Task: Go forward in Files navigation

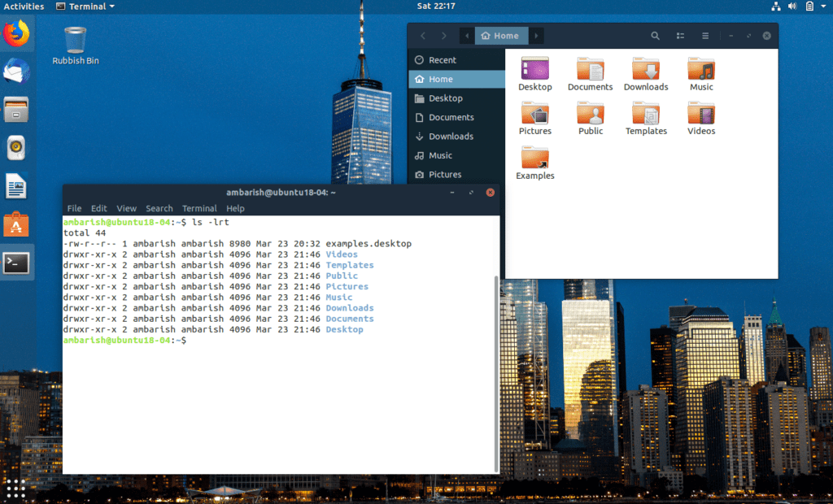Action: click(443, 36)
